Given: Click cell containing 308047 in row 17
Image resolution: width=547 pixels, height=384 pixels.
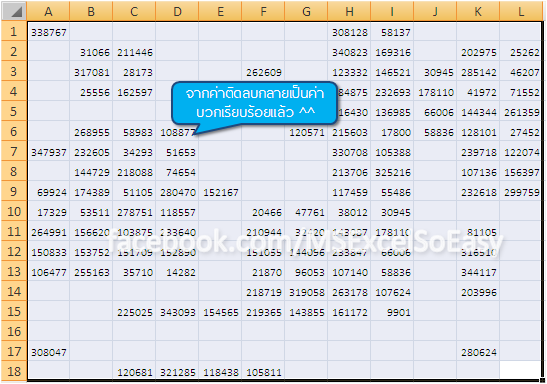Looking at the screenshot, I should coord(48,352).
